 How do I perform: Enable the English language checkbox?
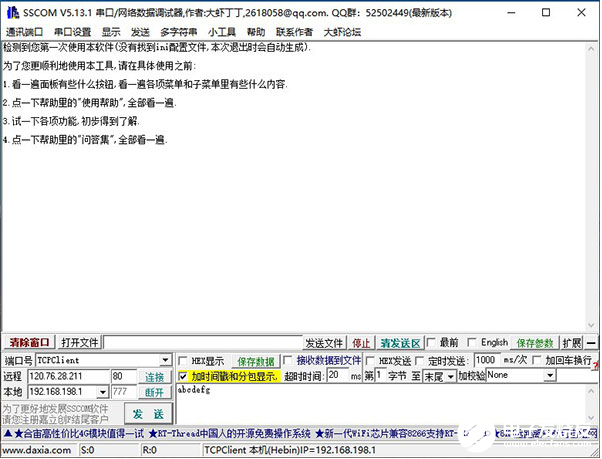click(x=474, y=343)
